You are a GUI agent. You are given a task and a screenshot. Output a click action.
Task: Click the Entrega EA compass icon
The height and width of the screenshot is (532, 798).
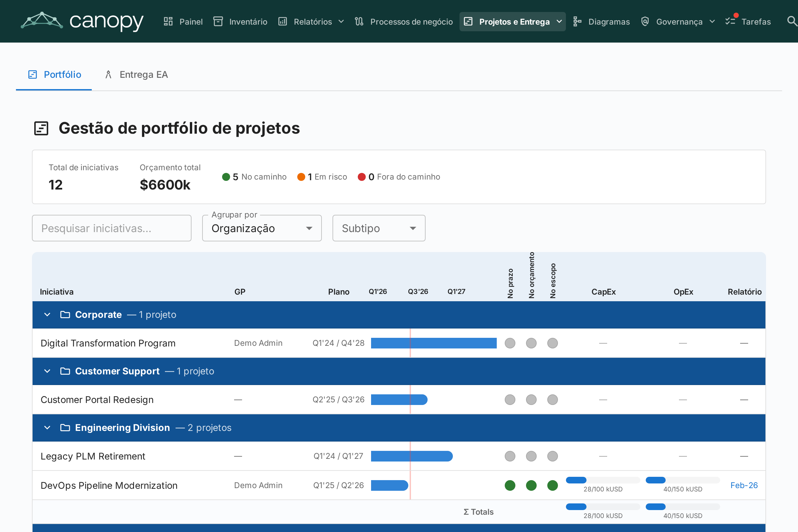pos(108,74)
